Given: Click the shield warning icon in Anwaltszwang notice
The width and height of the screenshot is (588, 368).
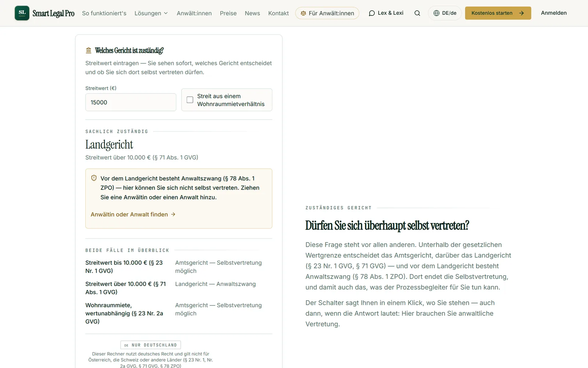Looking at the screenshot, I should point(94,178).
